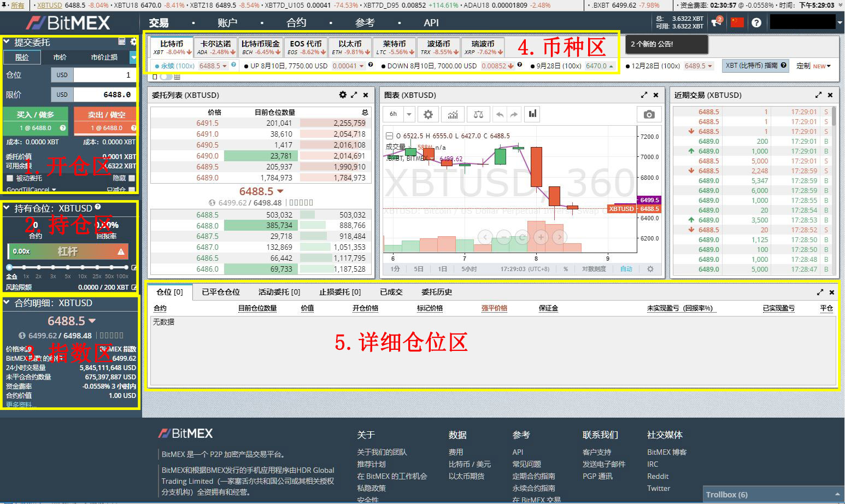Open help question mark in header
Image resolution: width=845 pixels, height=504 pixels.
(756, 22)
